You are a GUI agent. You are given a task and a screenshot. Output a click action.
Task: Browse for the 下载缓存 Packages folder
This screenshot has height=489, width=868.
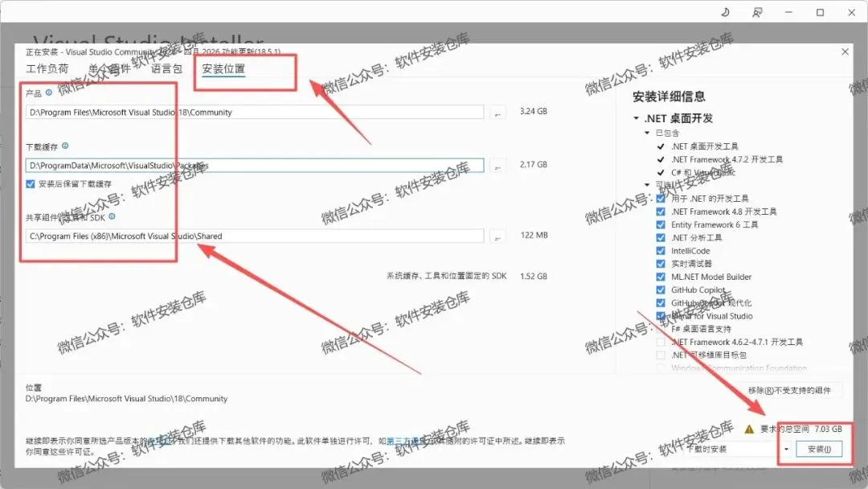tap(497, 166)
